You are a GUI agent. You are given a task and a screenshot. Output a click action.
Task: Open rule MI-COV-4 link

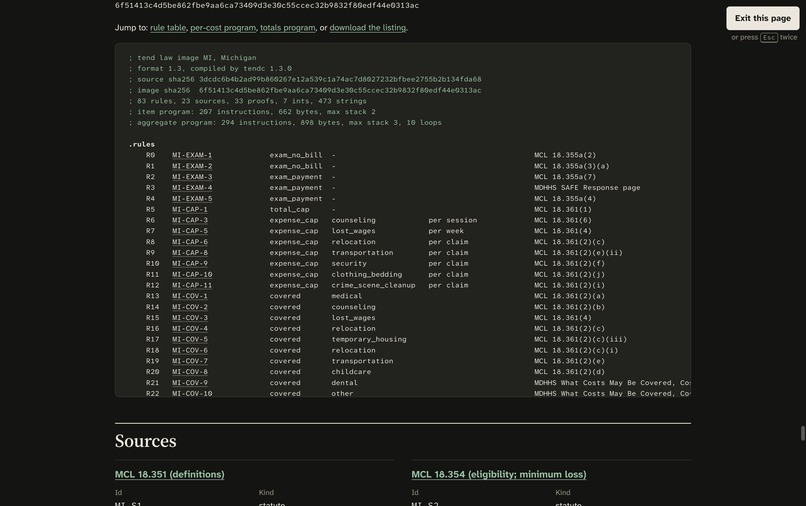click(190, 329)
